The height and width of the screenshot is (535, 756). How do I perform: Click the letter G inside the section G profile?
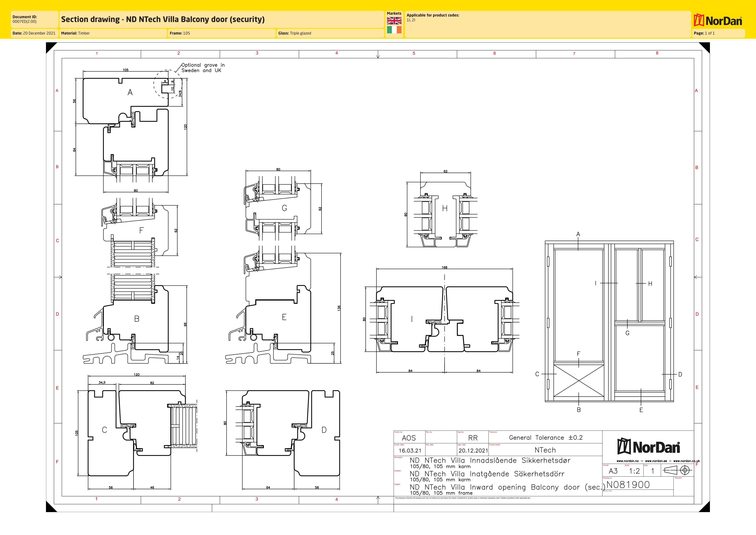click(x=284, y=208)
